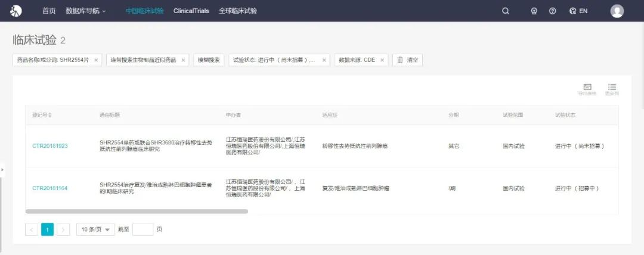Remove the 数据来源 CDE filter
This screenshot has height=255, width=644.
382,60
